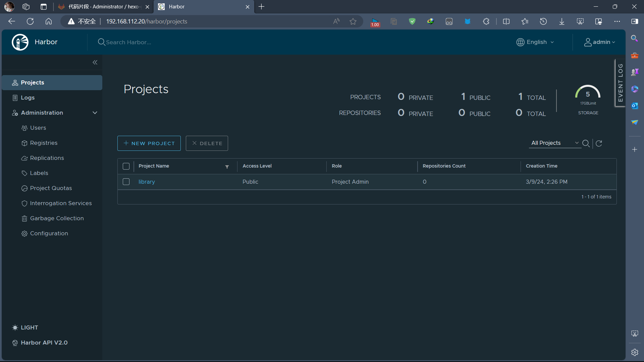Switch to LIGHT theme
Viewport: 644px width, 362px height.
tap(25, 327)
